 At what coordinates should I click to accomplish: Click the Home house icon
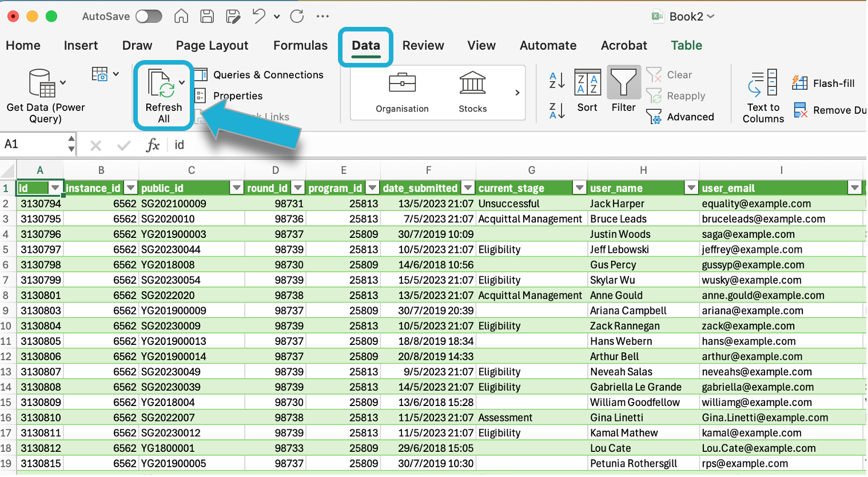[181, 17]
